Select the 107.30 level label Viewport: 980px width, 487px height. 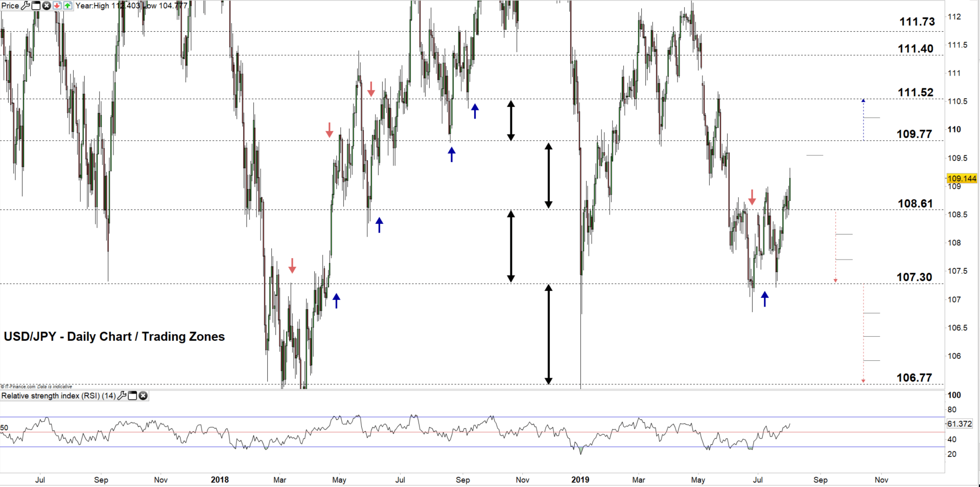tap(915, 277)
